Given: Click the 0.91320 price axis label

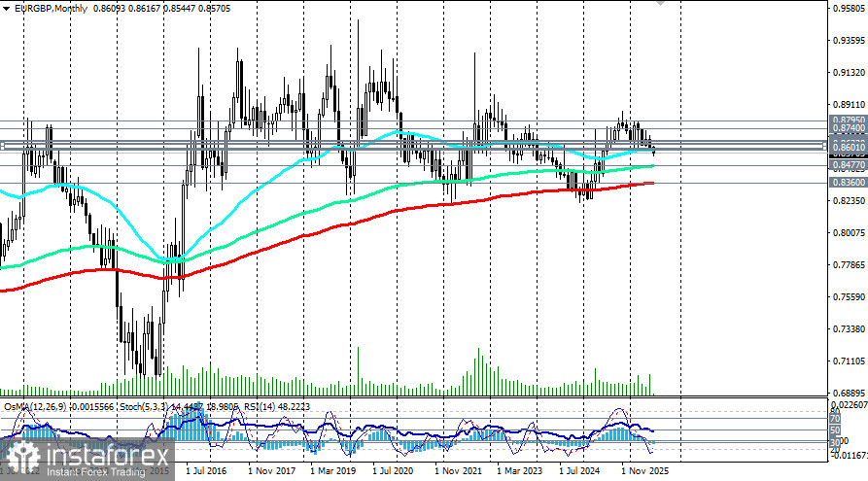Looking at the screenshot, I should coord(849,73).
